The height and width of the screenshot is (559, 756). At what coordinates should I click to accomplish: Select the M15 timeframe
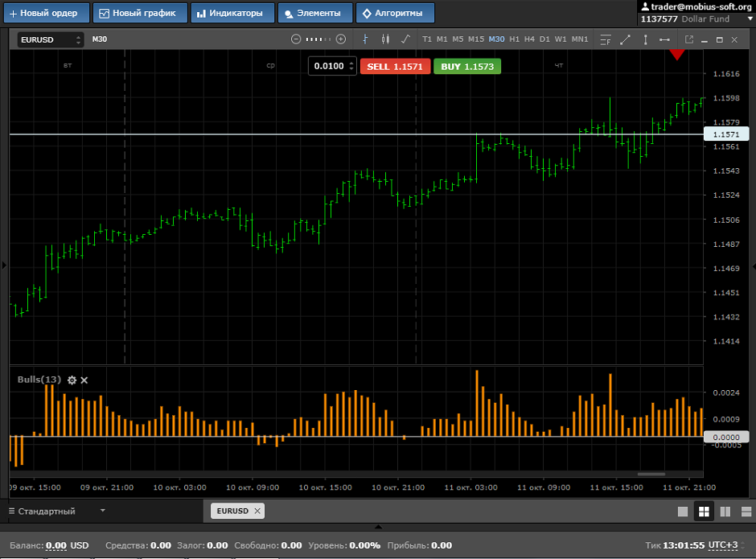pos(476,39)
